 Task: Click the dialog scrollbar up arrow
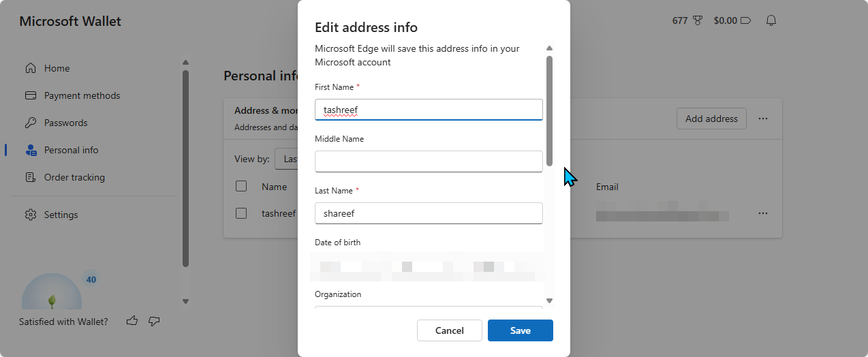[x=549, y=48]
